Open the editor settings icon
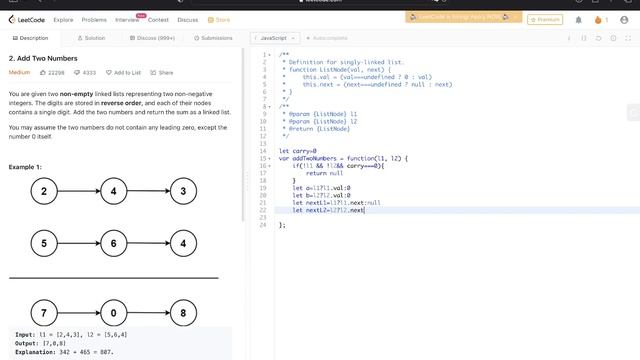 (613, 38)
